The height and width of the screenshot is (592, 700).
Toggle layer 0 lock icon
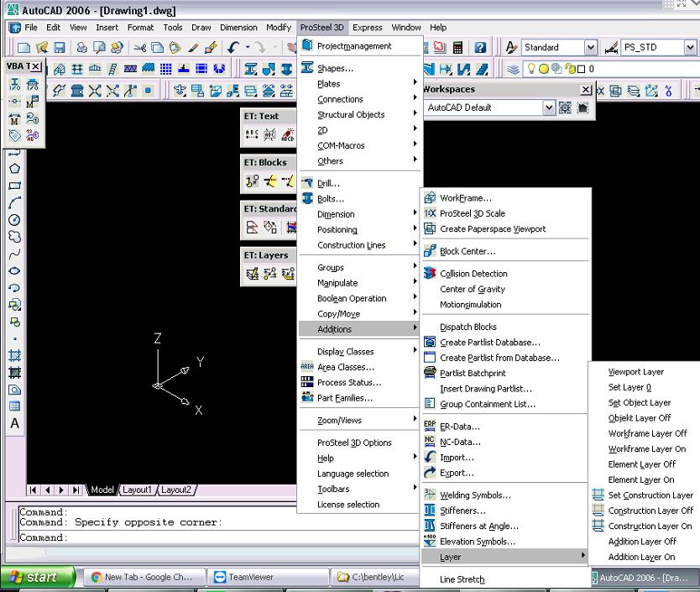[570, 69]
